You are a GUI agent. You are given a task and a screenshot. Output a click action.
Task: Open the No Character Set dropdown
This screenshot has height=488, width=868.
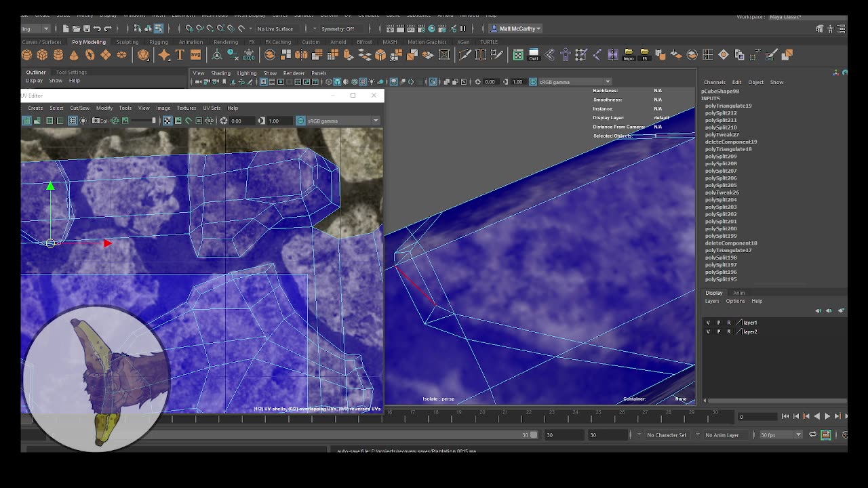tap(669, 435)
